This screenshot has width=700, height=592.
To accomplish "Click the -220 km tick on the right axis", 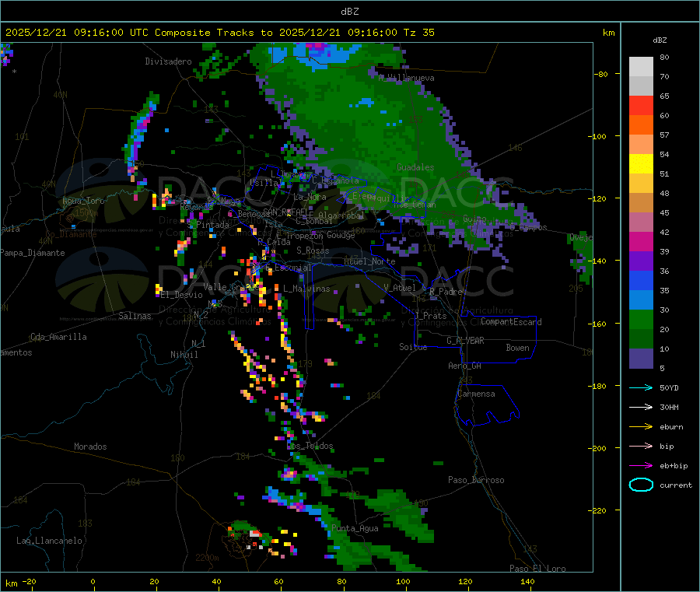I will [x=598, y=511].
